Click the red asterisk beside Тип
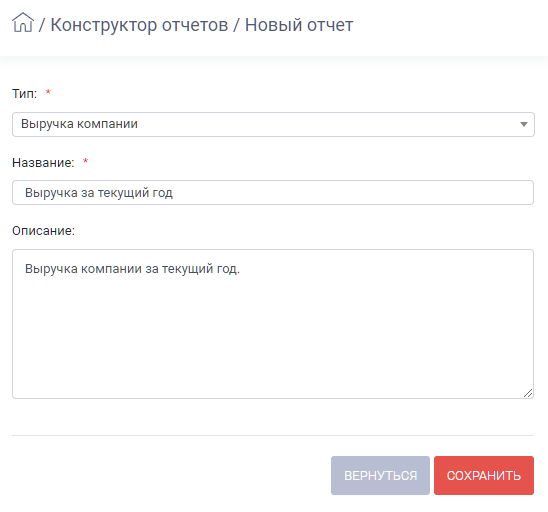 click(x=48, y=92)
